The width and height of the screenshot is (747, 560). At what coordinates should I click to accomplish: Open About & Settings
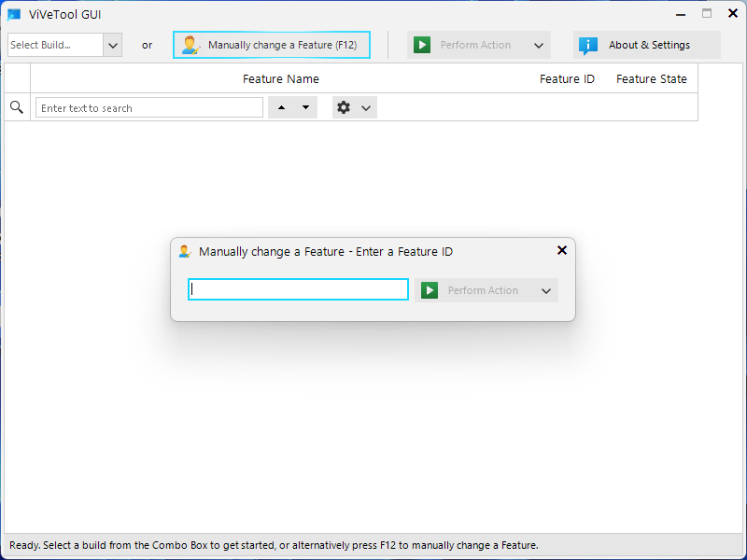click(647, 45)
